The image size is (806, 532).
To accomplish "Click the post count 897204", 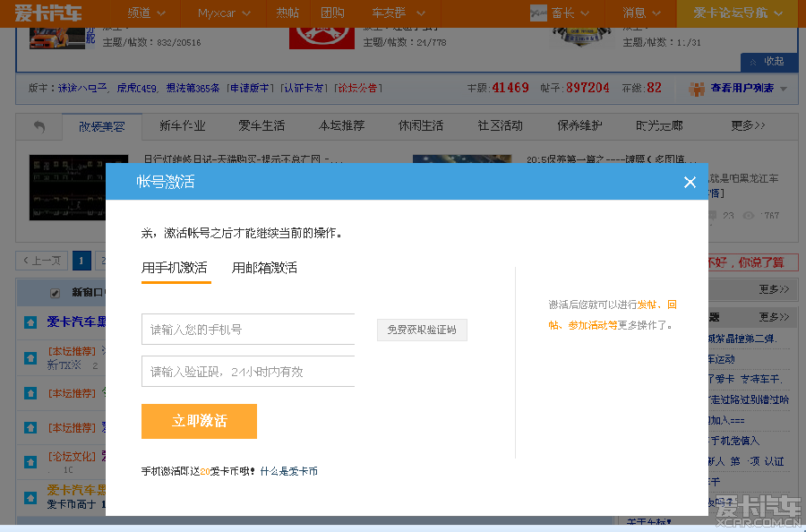I will tap(587, 88).
